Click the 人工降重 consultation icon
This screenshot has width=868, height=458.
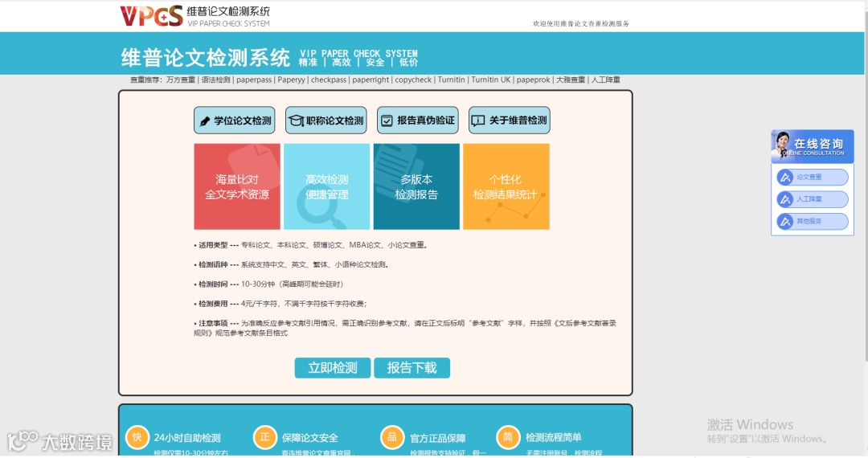785,199
